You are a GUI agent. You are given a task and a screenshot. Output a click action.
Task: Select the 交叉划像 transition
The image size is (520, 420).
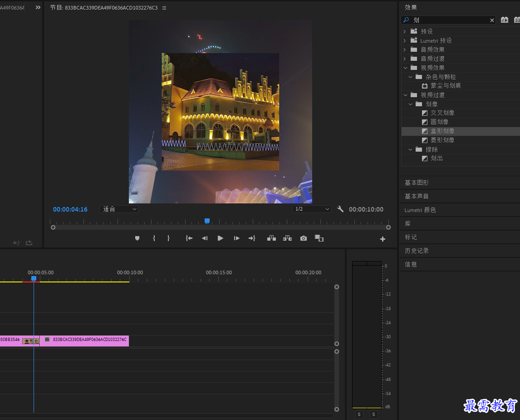coord(442,113)
